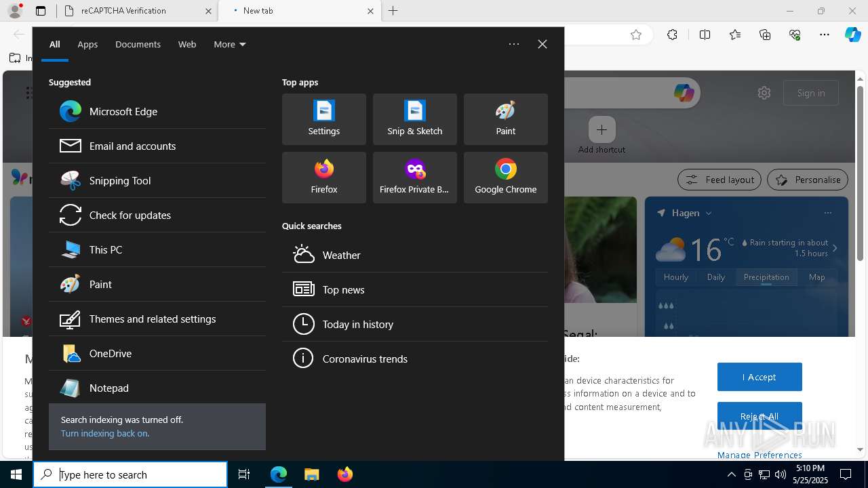This screenshot has width=868, height=488.
Task: Open Microsoft Edge from Suggested list
Action: coord(157,111)
